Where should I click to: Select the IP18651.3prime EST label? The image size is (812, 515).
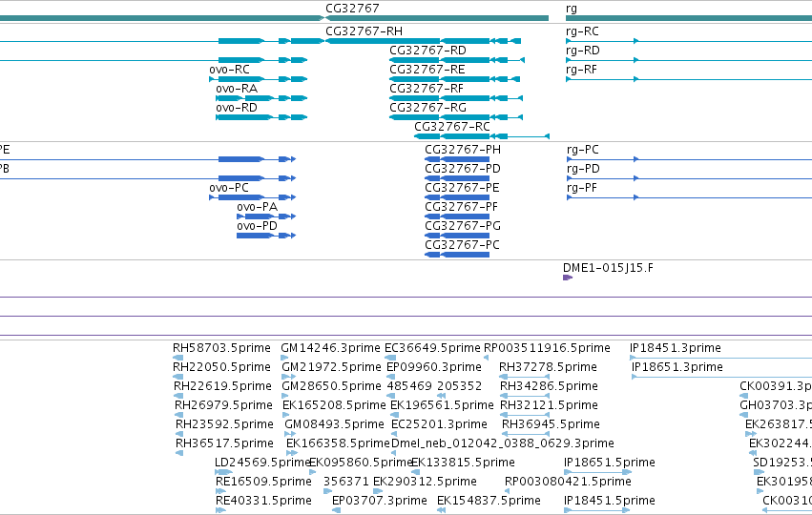[x=677, y=367]
